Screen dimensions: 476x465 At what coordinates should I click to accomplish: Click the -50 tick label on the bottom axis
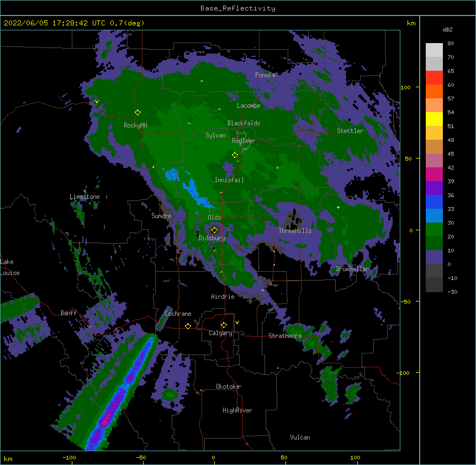click(x=141, y=458)
